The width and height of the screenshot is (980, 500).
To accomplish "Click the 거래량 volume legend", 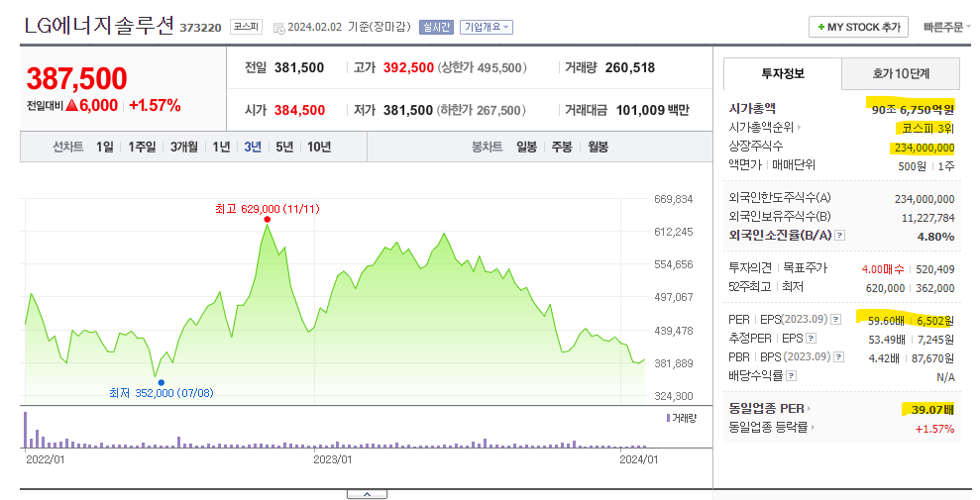I will (682, 418).
